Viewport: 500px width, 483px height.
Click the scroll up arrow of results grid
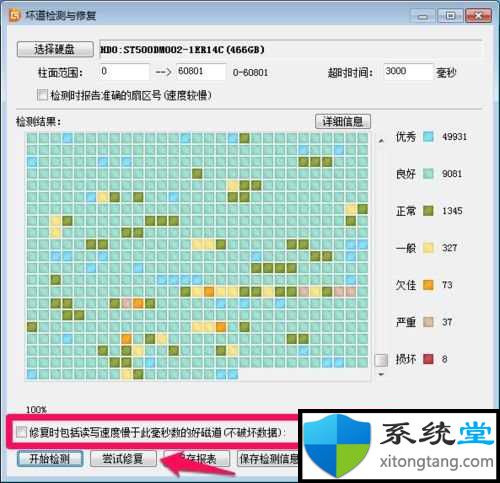click(381, 141)
